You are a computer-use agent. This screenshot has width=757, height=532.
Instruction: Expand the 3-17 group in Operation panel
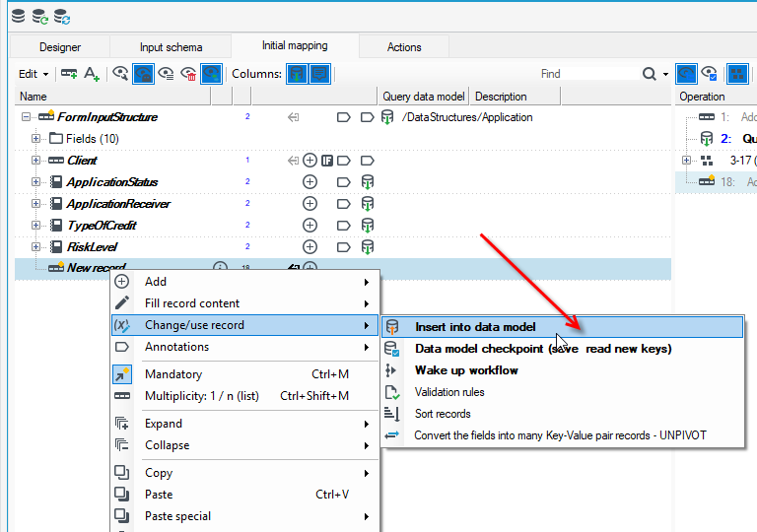coord(686,161)
